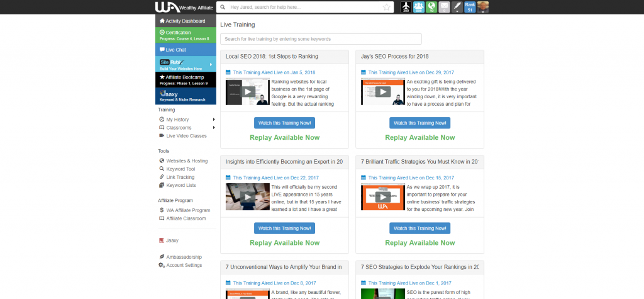Open Certification progress item
Image resolution: width=644 pixels, height=299 pixels.
(186, 35)
